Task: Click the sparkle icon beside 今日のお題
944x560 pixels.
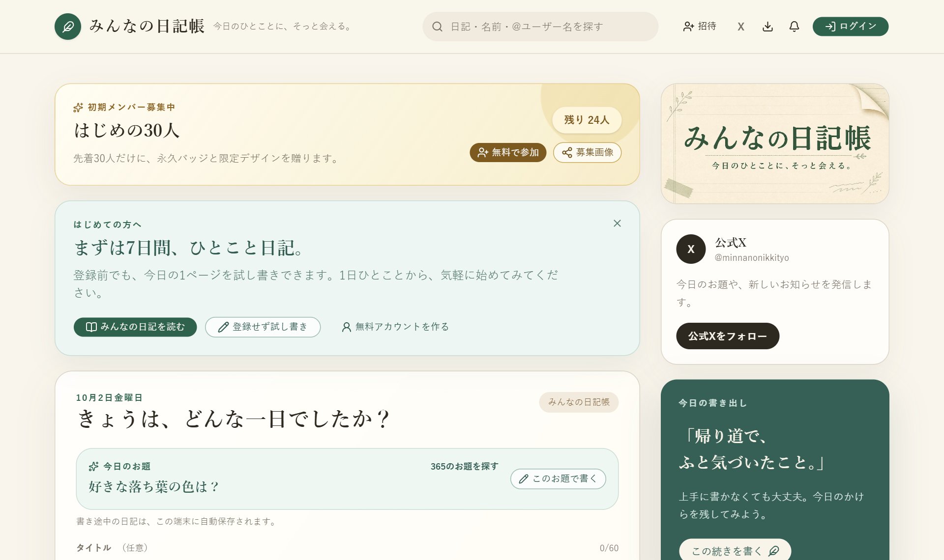Action: click(x=93, y=466)
